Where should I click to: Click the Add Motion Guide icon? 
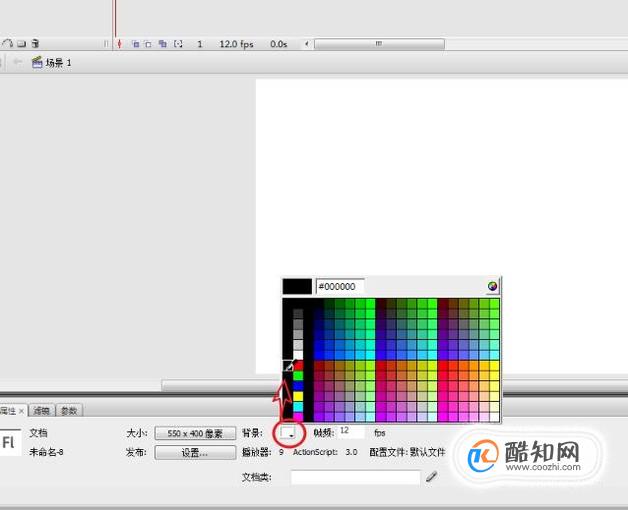click(8, 43)
